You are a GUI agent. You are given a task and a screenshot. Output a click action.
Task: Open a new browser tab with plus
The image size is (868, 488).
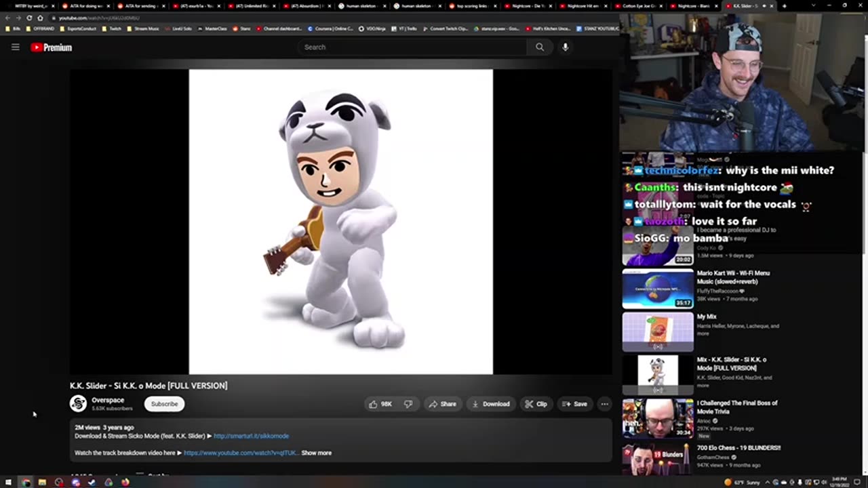coord(784,6)
